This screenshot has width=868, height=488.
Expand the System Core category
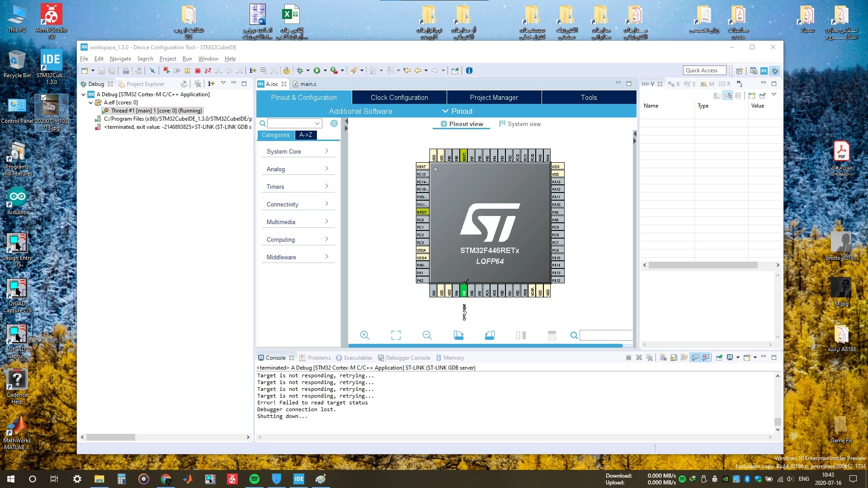[297, 151]
